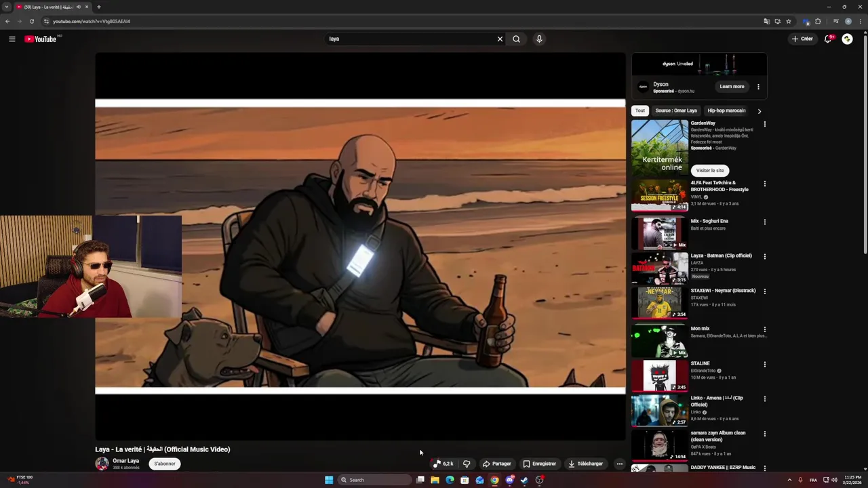Go back with Chrome's back arrow
The height and width of the screenshot is (488, 868).
[x=7, y=21]
